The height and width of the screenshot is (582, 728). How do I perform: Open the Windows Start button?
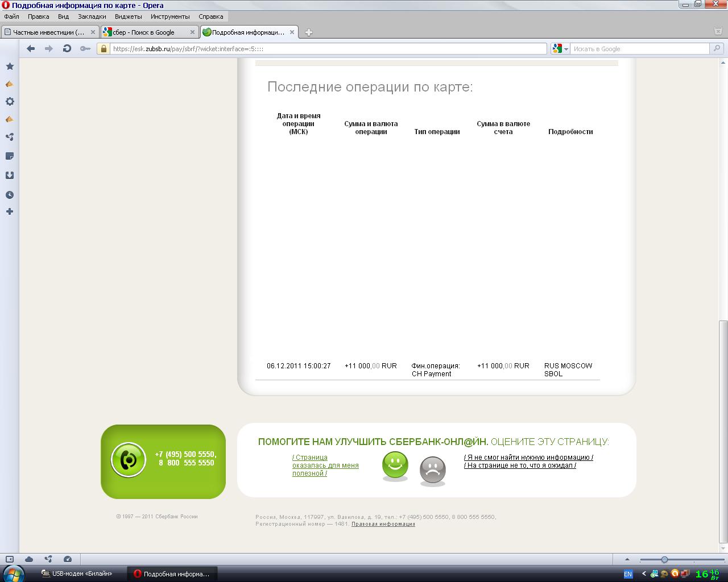[x=14, y=573]
